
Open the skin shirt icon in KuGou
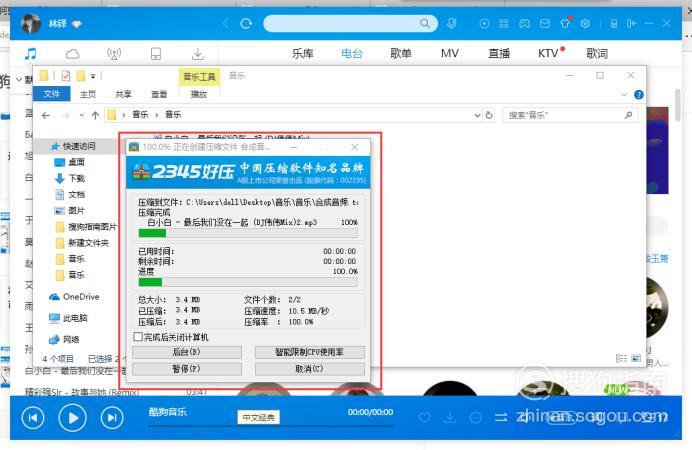(565, 23)
